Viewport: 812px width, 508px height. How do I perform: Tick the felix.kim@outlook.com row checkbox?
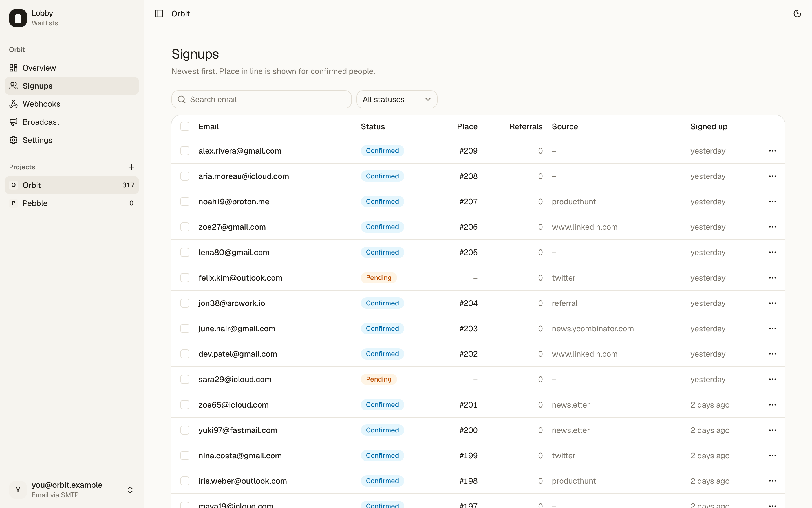(185, 278)
